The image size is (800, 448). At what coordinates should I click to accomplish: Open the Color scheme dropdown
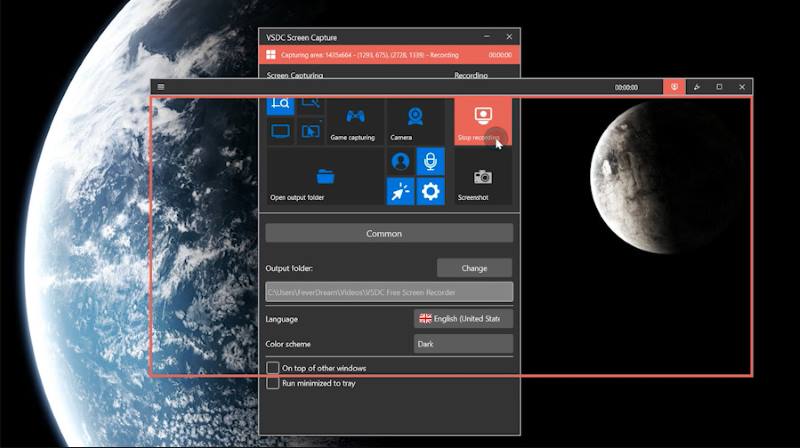point(463,344)
